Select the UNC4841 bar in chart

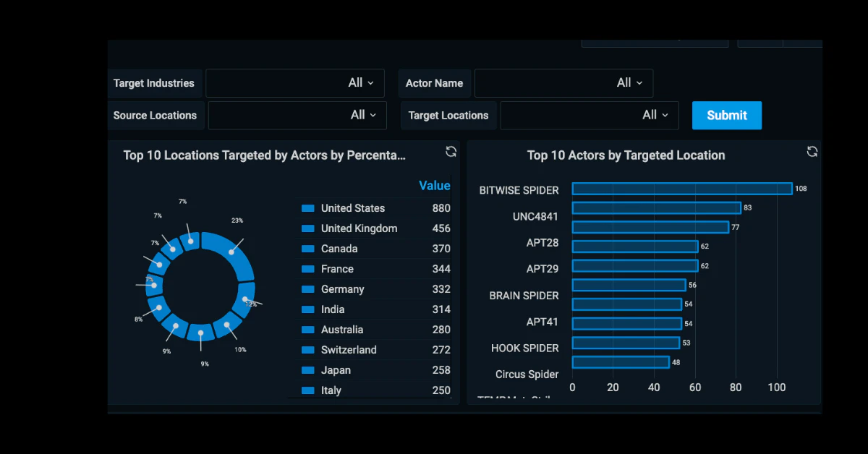point(657,208)
